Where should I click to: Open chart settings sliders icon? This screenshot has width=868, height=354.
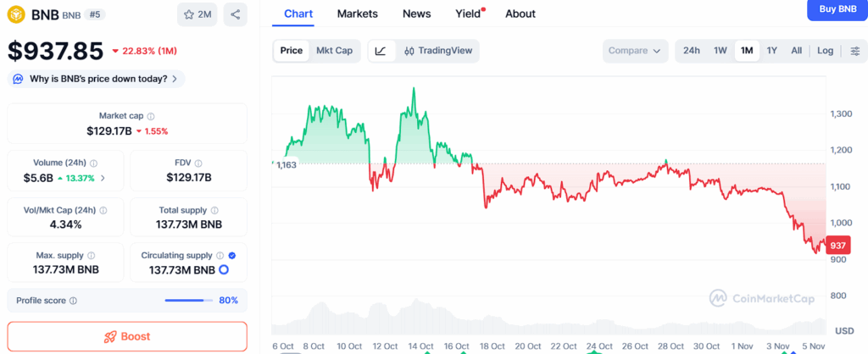[854, 51]
